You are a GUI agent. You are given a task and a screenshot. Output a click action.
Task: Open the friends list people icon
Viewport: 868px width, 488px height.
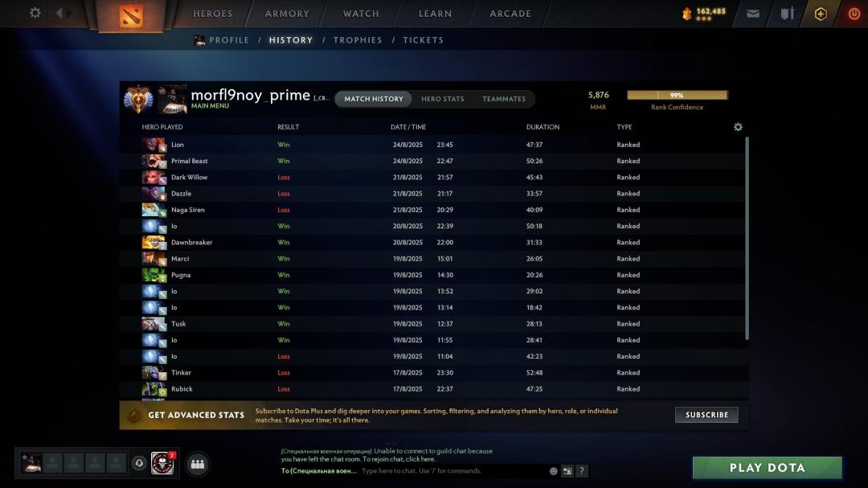pos(198,464)
